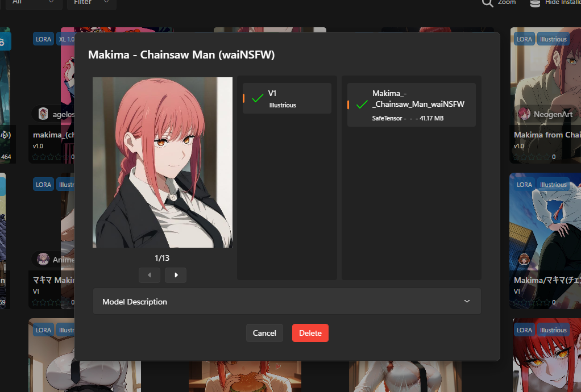581x392 pixels.
Task: Open makima_(ch... model card title
Action: pyautogui.click(x=54, y=135)
